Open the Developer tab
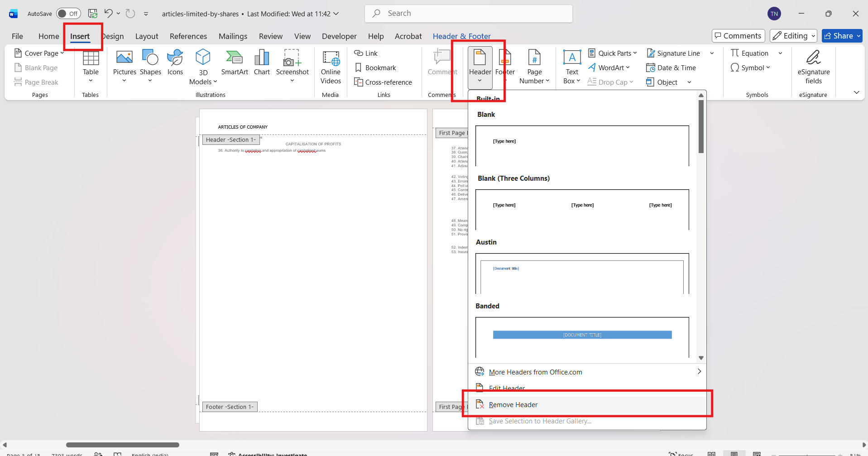 (x=339, y=36)
